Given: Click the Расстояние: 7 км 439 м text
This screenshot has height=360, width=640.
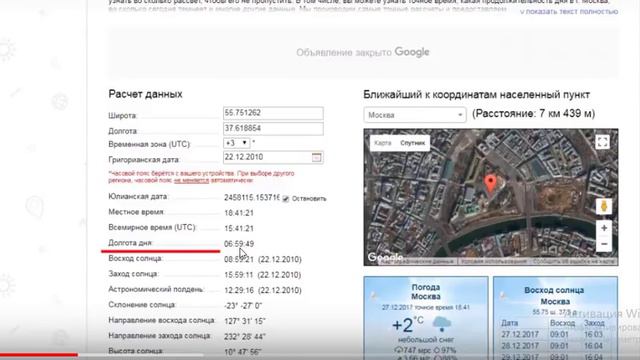Looking at the screenshot, I should 533,113.
